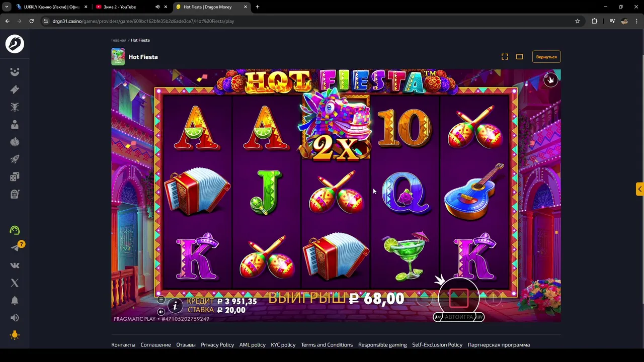Click the СТАВКА ₽ 20,00 bet value

pyautogui.click(x=216, y=310)
